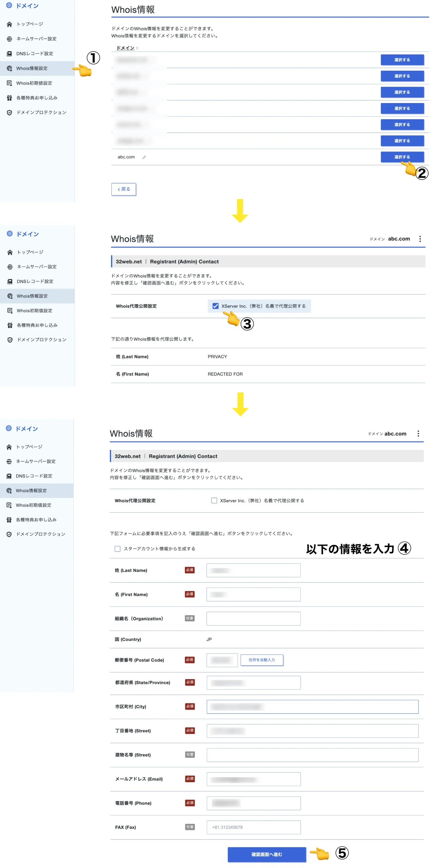This screenshot has width=435, height=868.
Task: Click the JP country value in the form
Action: 209,639
